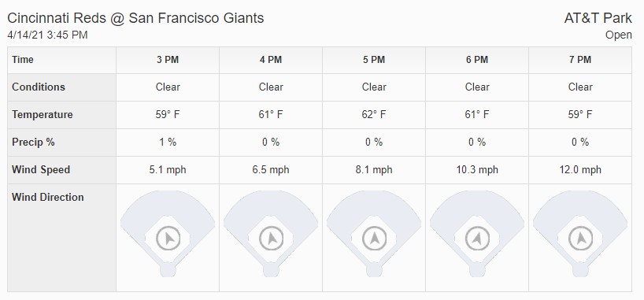
Task: Select the 62° F temperature cell
Action: (x=374, y=115)
